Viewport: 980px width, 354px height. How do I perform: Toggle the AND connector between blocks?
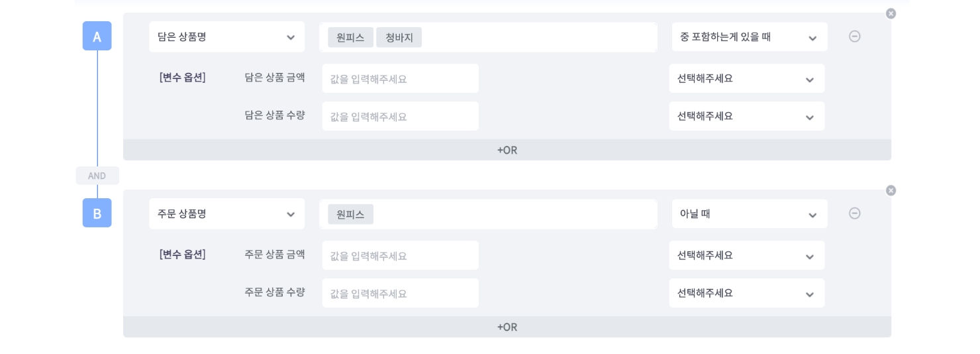(97, 176)
